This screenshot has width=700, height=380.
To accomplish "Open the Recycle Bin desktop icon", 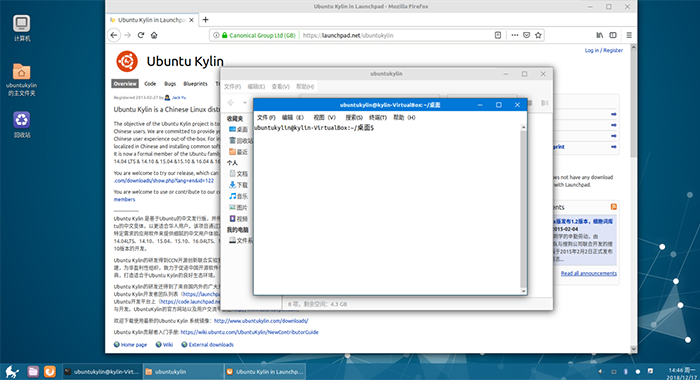I will point(21,125).
